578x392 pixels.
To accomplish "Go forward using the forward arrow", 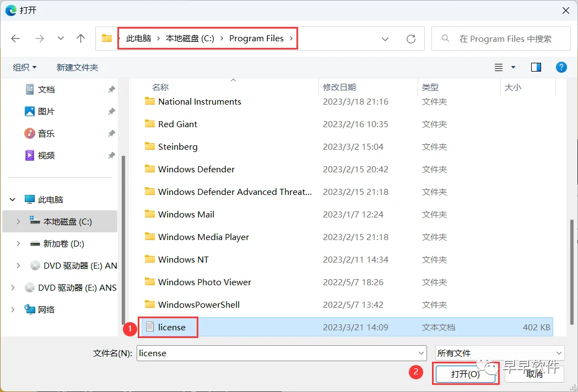I will click(40, 39).
